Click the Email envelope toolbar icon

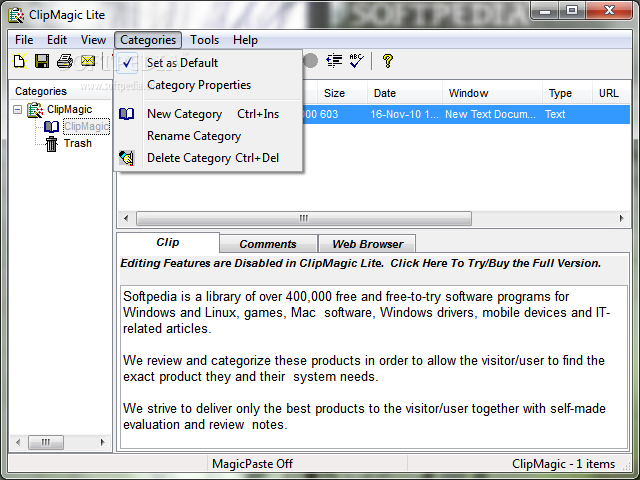pos(88,61)
